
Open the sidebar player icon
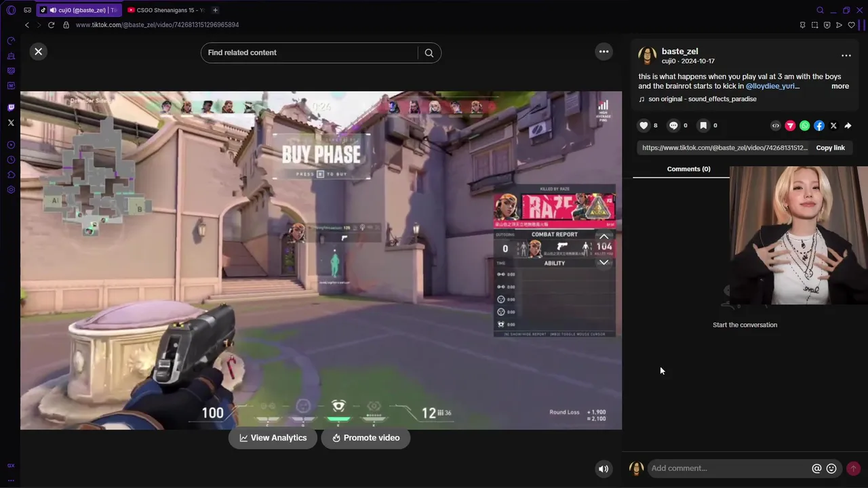[11, 145]
